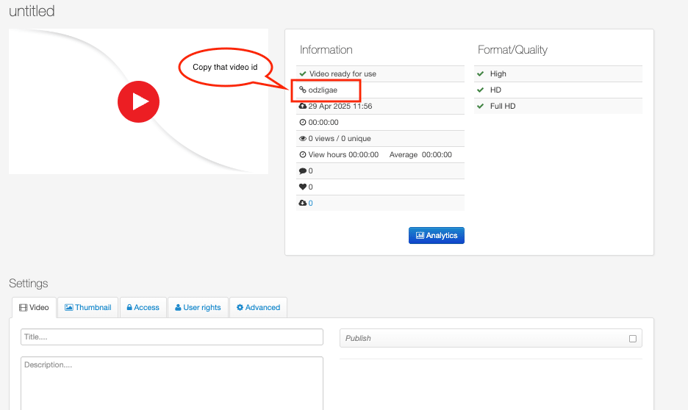Image resolution: width=688 pixels, height=410 pixels.
Task: Click the comments speech bubble icon
Action: pyautogui.click(x=303, y=171)
